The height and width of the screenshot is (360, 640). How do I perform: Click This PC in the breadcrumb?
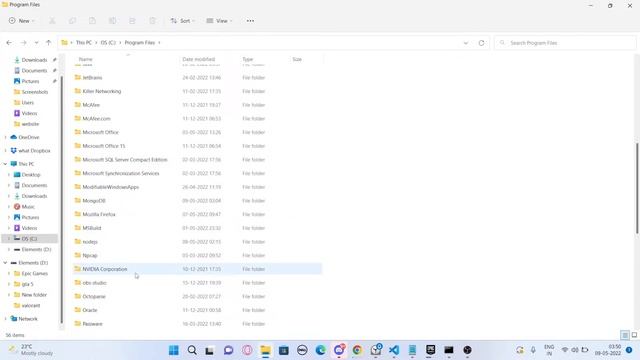click(84, 42)
